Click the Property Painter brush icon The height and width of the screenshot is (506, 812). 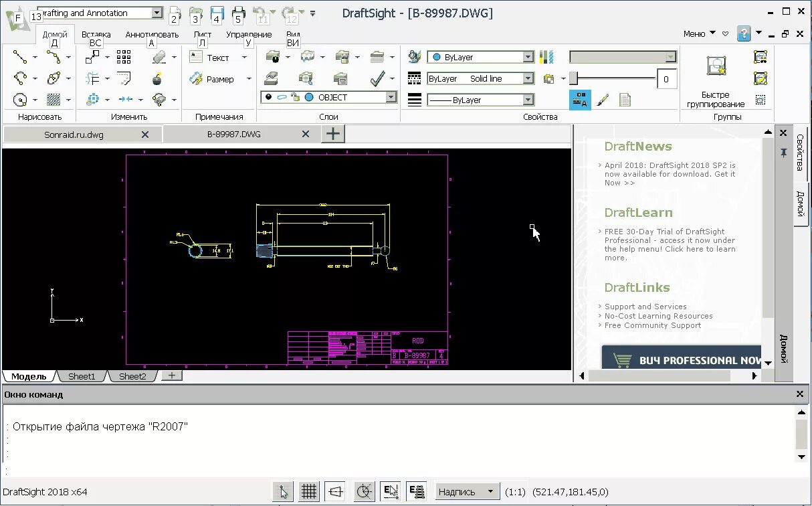(x=603, y=100)
